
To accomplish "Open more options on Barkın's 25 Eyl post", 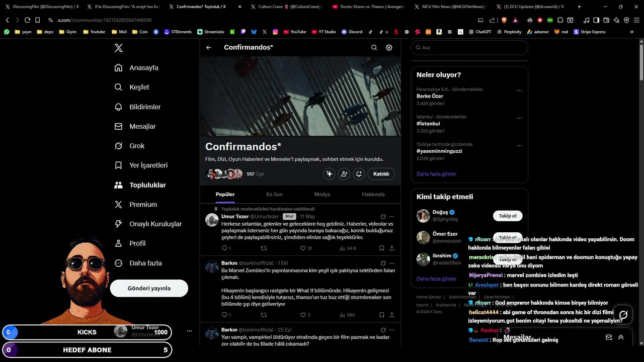I will pos(392,330).
